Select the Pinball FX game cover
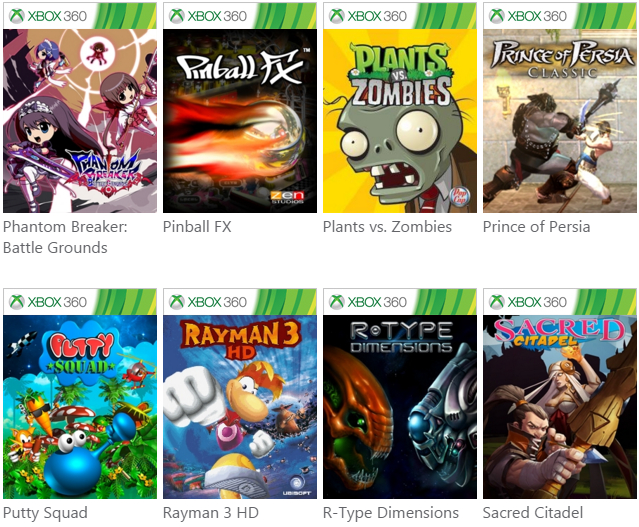639x527 pixels. coord(240,120)
